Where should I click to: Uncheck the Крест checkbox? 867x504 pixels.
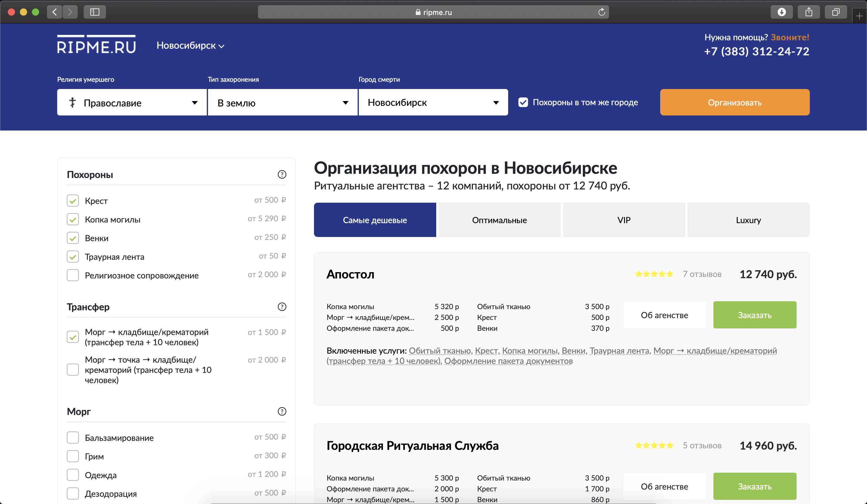click(x=73, y=201)
